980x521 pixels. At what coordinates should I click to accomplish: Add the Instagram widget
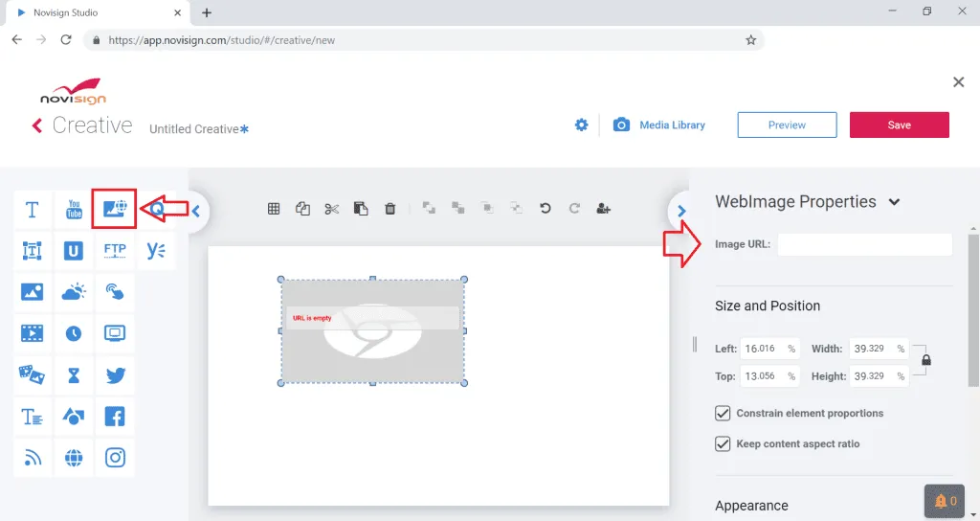115,458
